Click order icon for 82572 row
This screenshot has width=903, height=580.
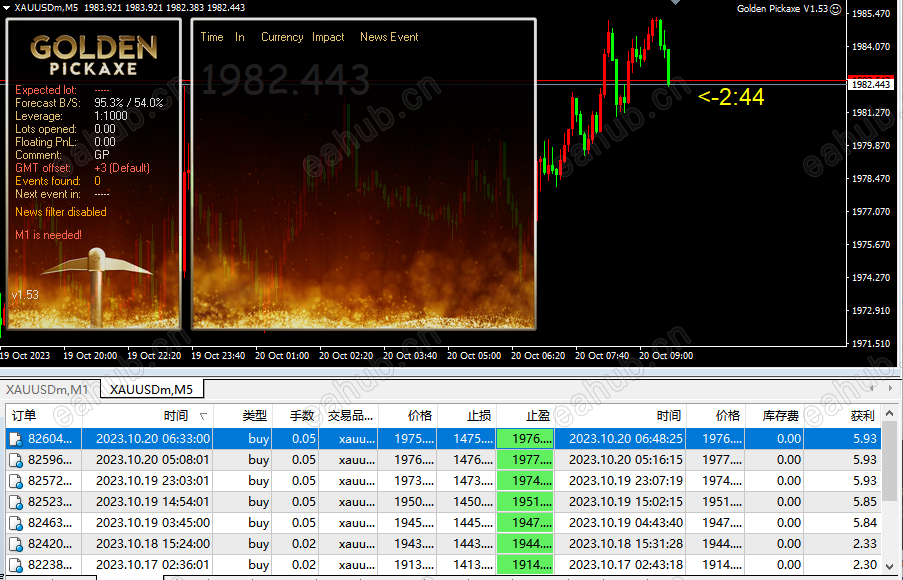click(16, 482)
